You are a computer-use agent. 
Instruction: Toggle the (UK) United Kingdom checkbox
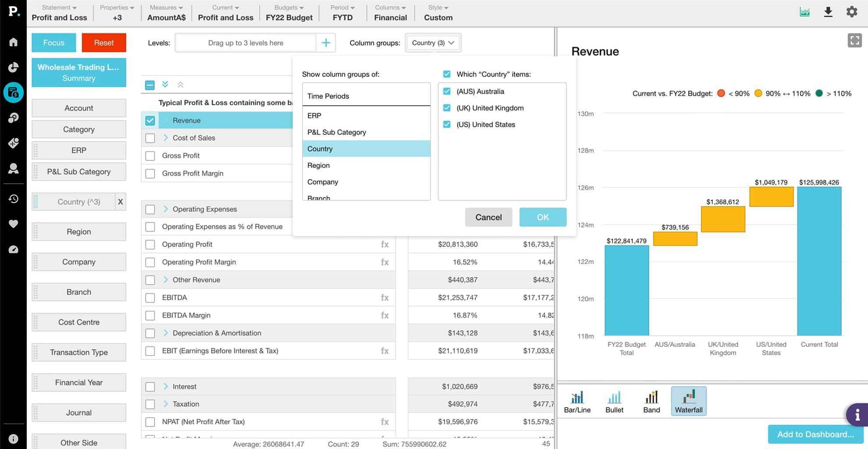[447, 108]
